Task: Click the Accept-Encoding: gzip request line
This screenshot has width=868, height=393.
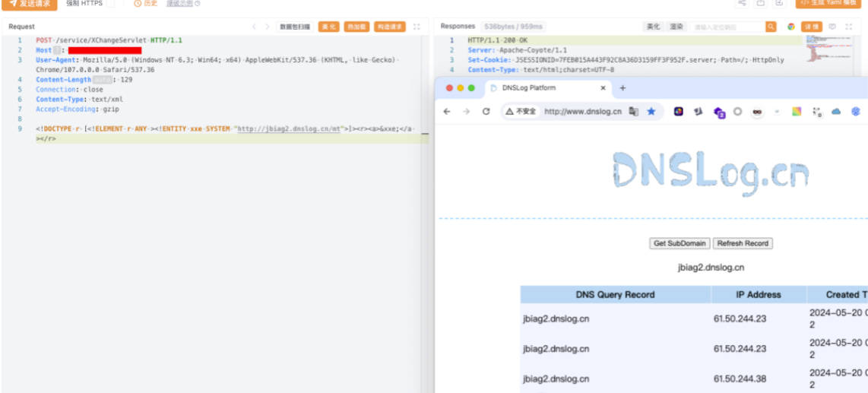Action: (x=78, y=109)
